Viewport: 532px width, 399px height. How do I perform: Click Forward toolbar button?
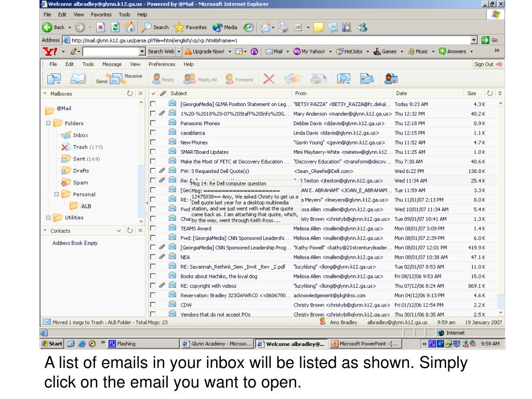239,79
